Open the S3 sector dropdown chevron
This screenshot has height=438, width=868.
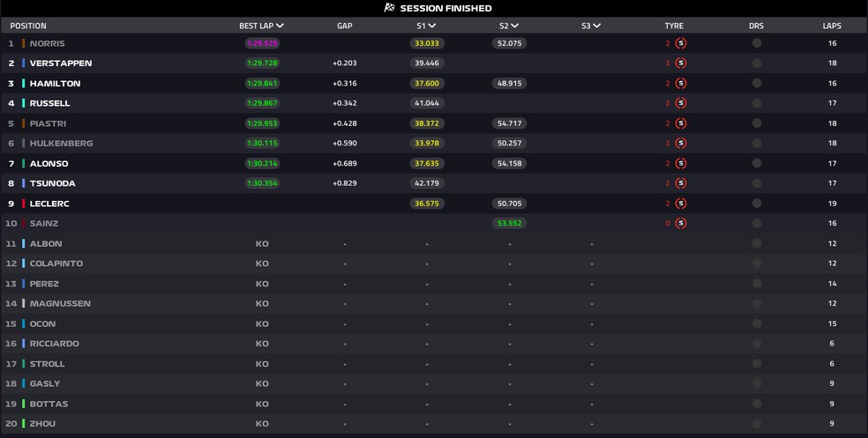tap(596, 26)
